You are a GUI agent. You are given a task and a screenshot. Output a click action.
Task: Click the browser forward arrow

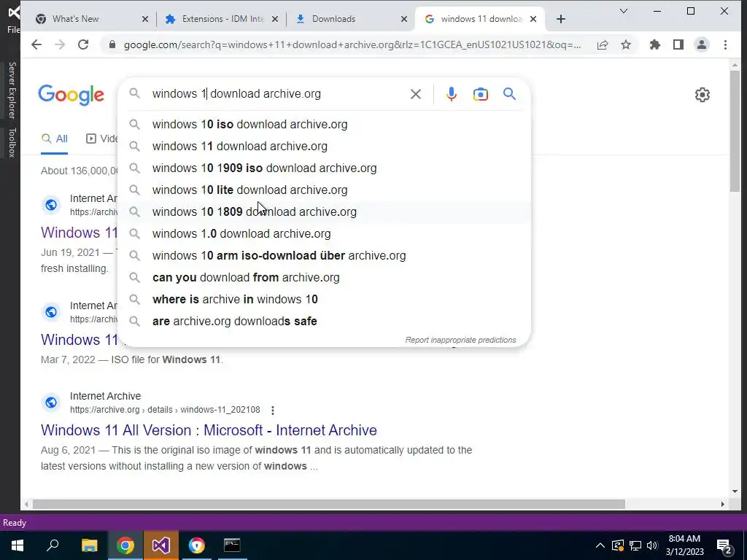60,44
